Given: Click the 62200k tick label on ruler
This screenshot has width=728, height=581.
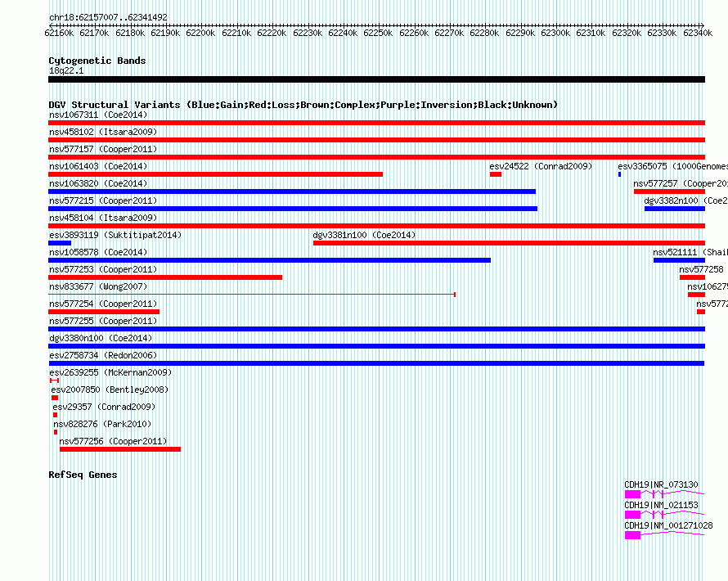Looking at the screenshot, I should [x=200, y=33].
